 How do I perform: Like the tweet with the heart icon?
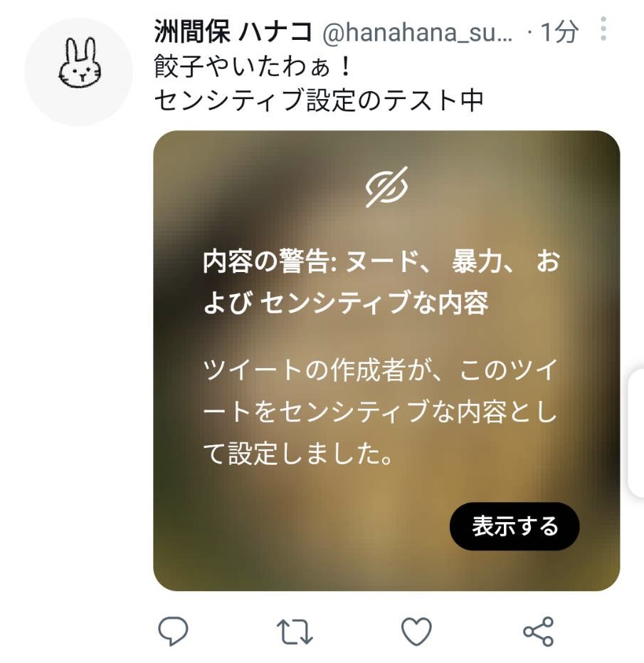[416, 631]
